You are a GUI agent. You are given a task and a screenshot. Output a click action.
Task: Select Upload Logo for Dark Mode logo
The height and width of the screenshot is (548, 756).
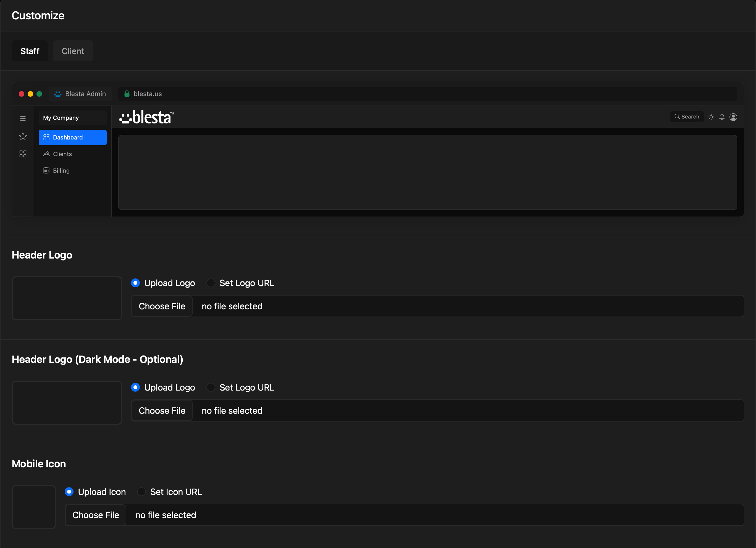[135, 387]
